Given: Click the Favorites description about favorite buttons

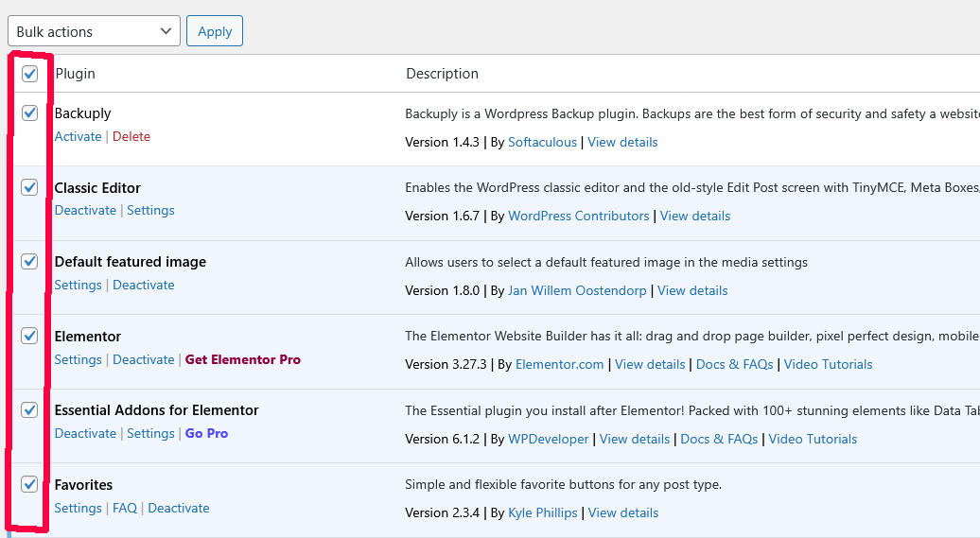Looking at the screenshot, I should [x=563, y=485].
